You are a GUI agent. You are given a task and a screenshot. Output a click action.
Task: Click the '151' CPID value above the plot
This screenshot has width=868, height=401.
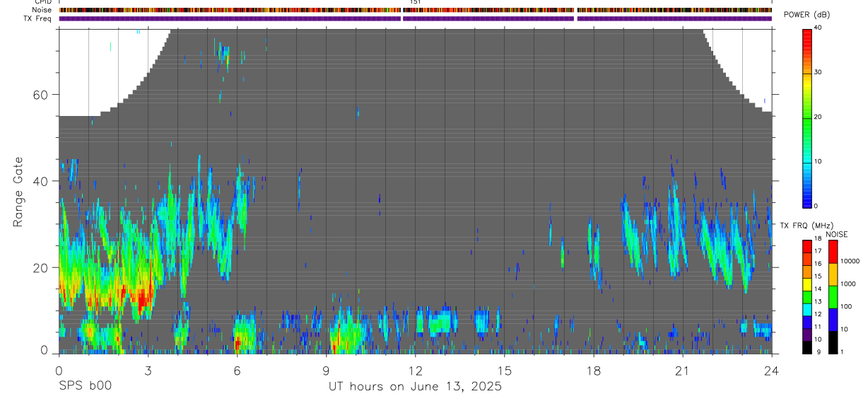click(x=416, y=3)
